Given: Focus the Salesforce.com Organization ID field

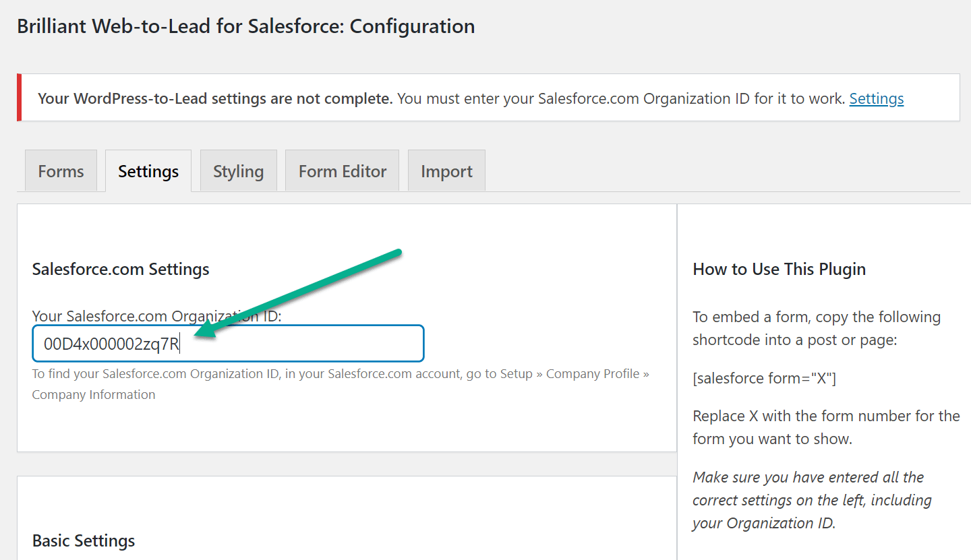Looking at the screenshot, I should tap(228, 344).
